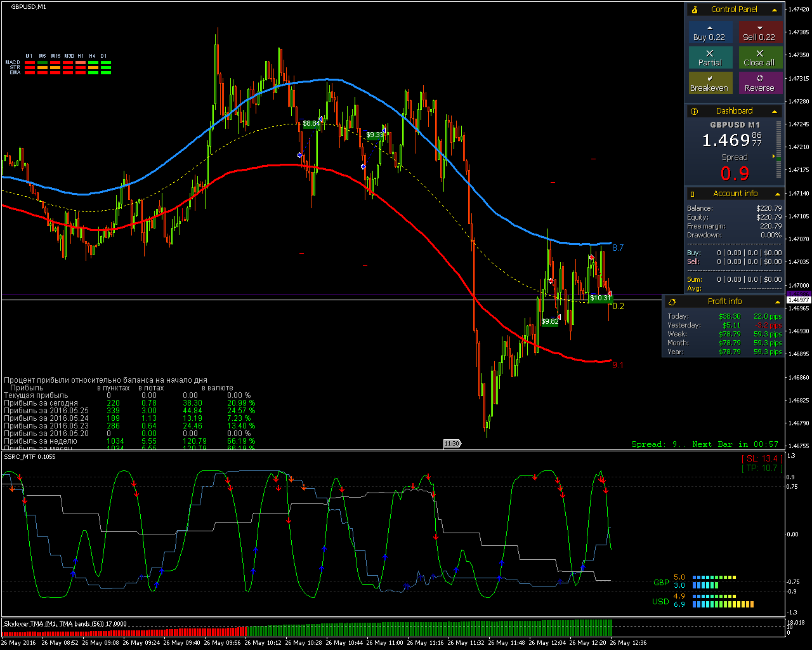Click the 1.47420 price axis label

coord(798,9)
